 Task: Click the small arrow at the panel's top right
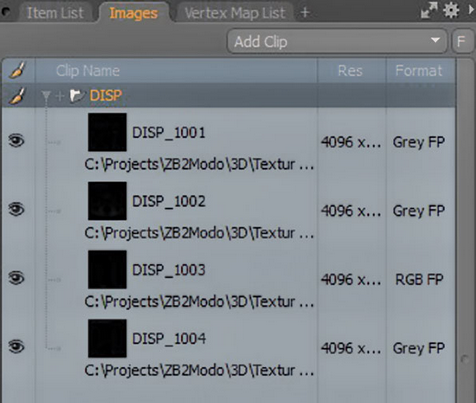(x=471, y=10)
